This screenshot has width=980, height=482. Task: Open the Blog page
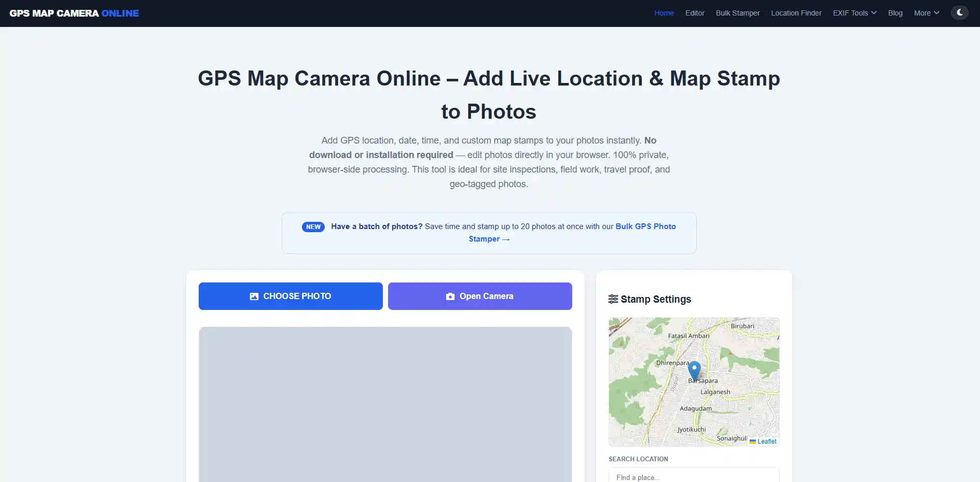(895, 13)
